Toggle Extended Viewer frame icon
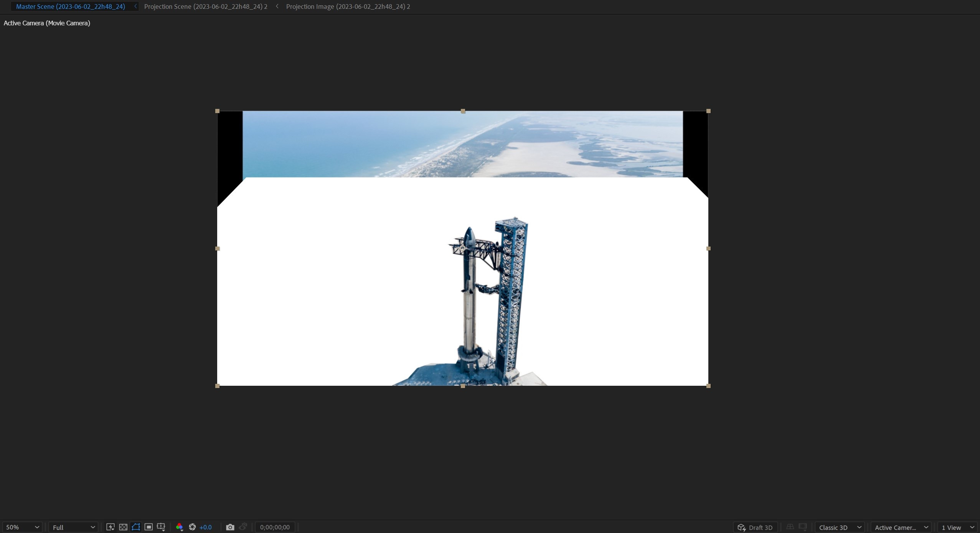980x533 pixels. 802,527
